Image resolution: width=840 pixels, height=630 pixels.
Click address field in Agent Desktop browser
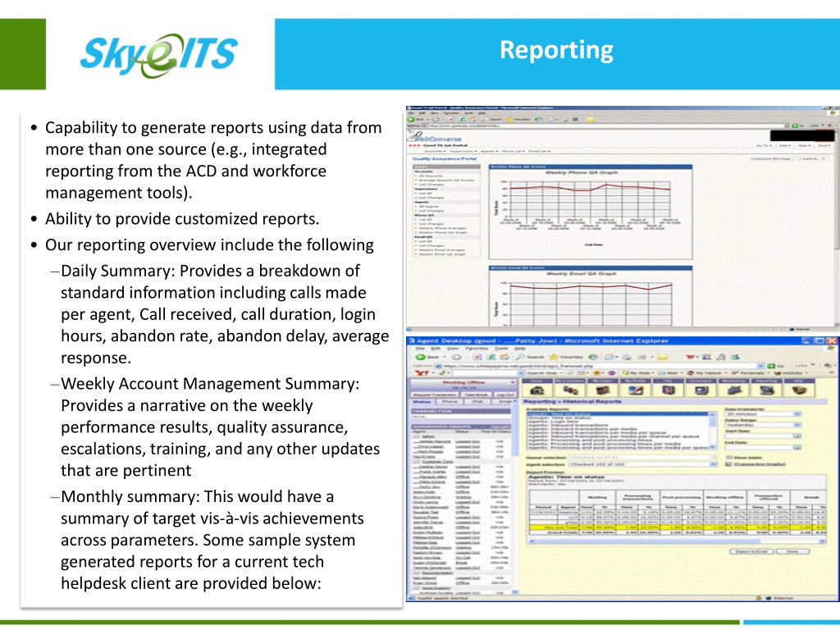pyautogui.click(x=598, y=366)
